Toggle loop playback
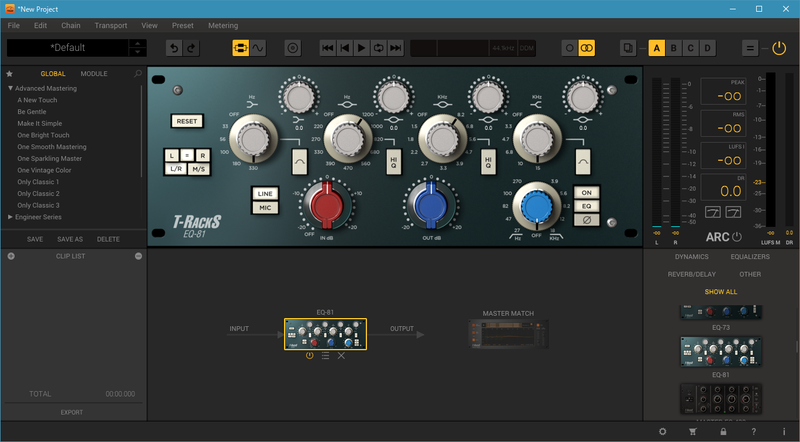800x442 pixels. click(x=379, y=48)
